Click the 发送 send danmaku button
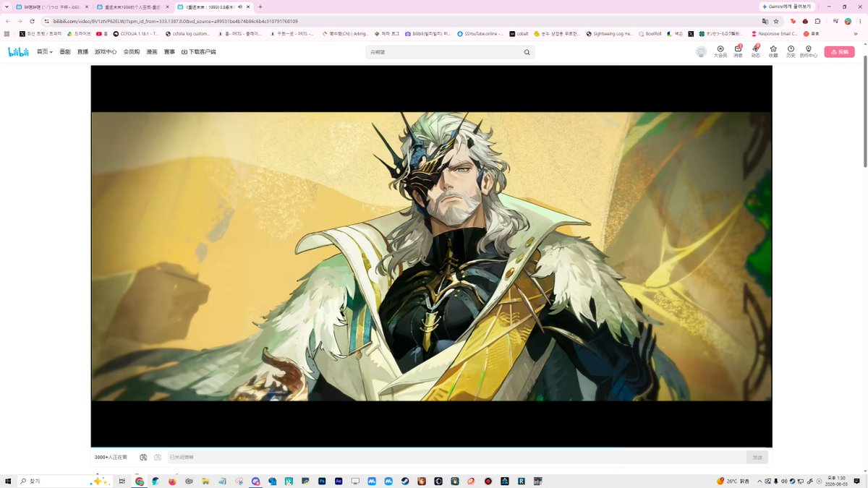Viewport: 868px width, 488px height. tap(757, 458)
